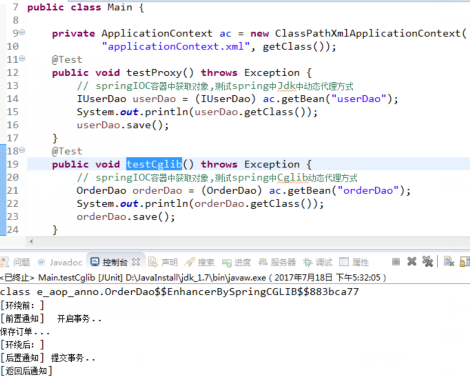Click the Scroll Lock console icon
470x384 pixels.
click(465, 262)
